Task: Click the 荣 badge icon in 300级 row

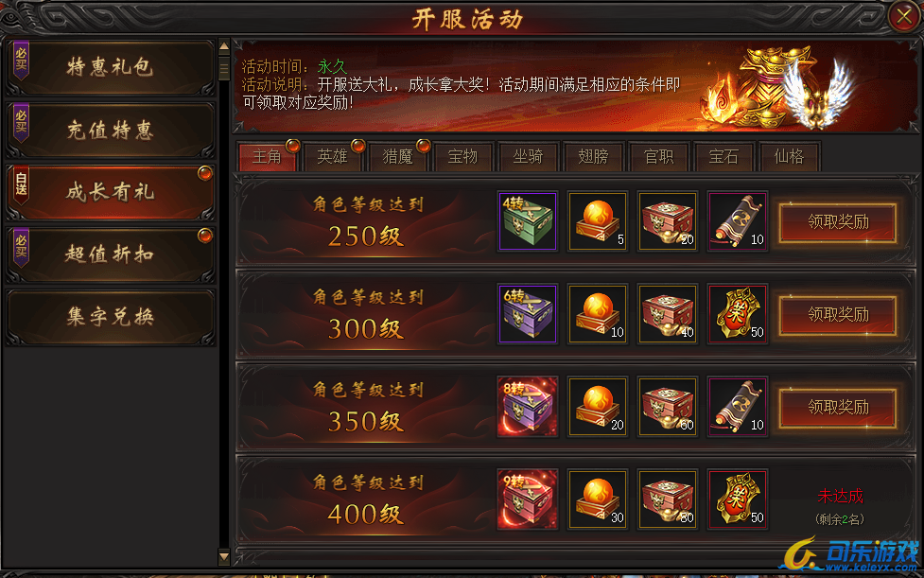Action: (x=738, y=313)
